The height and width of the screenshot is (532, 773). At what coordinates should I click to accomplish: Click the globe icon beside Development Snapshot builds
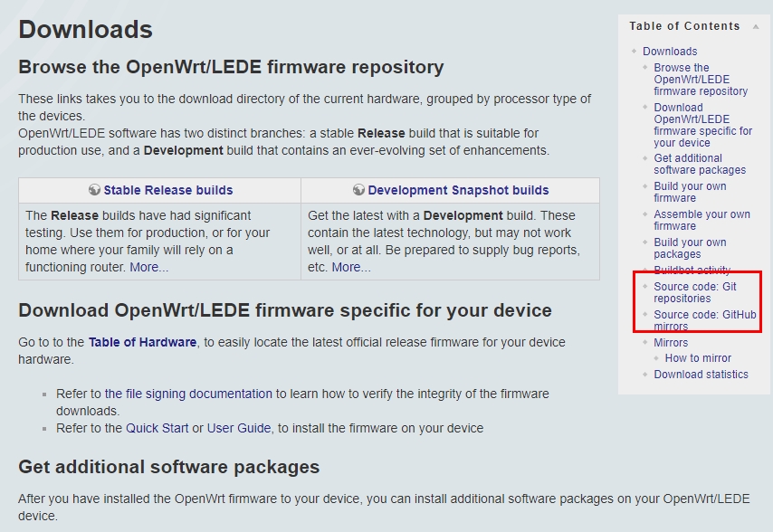(x=357, y=190)
